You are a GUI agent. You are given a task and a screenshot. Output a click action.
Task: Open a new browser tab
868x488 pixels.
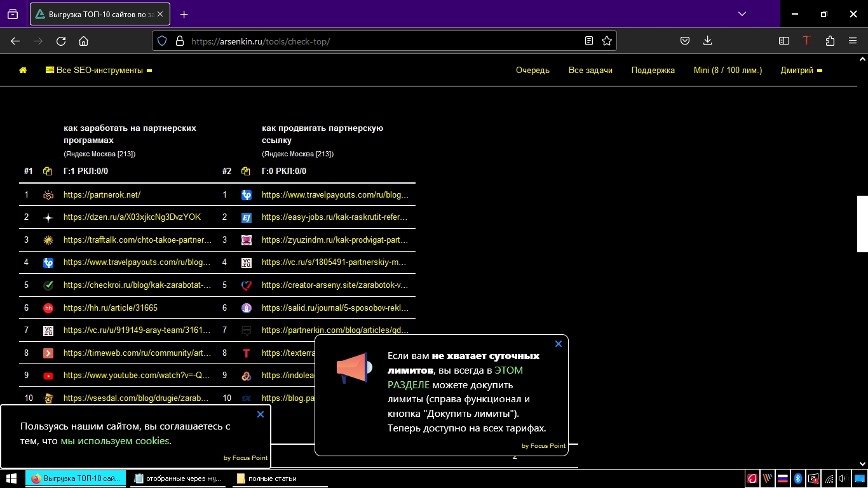coord(184,14)
